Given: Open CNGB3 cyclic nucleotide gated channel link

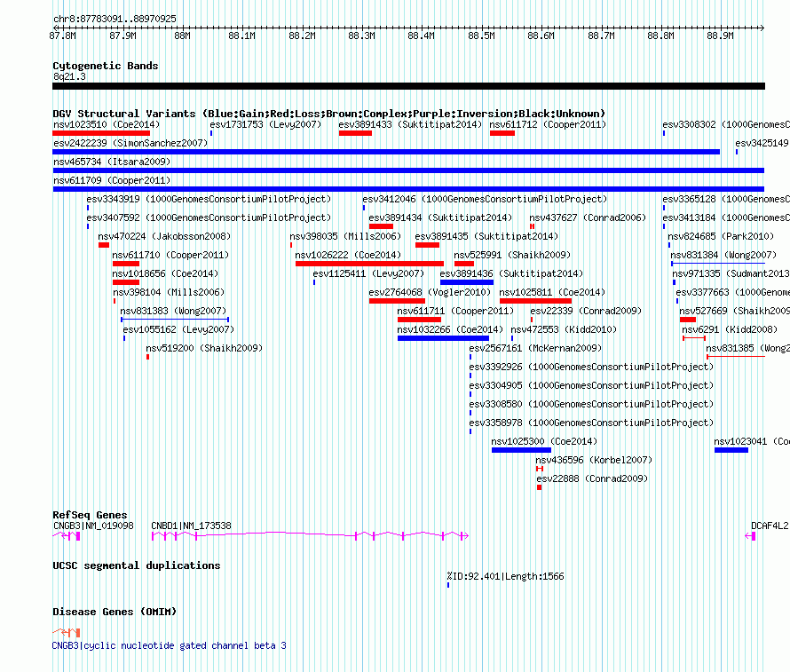Looking at the screenshot, I should click(170, 645).
